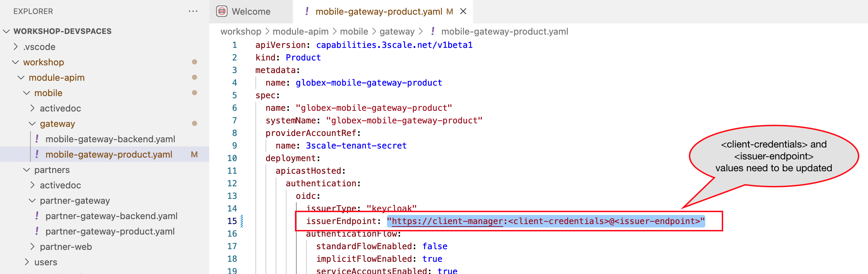The width and height of the screenshot is (868, 274).
Task: Click gateway breadcrumb segment
Action: pos(397,31)
